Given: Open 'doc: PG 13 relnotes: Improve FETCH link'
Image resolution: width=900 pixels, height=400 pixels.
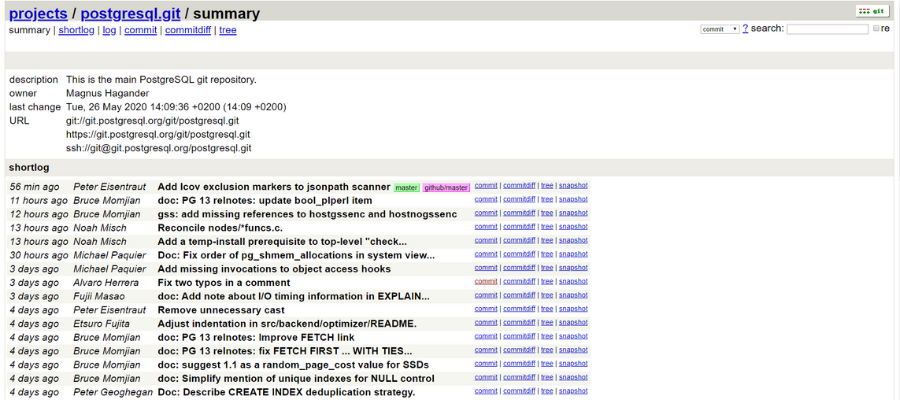Looking at the screenshot, I should (x=256, y=337).
